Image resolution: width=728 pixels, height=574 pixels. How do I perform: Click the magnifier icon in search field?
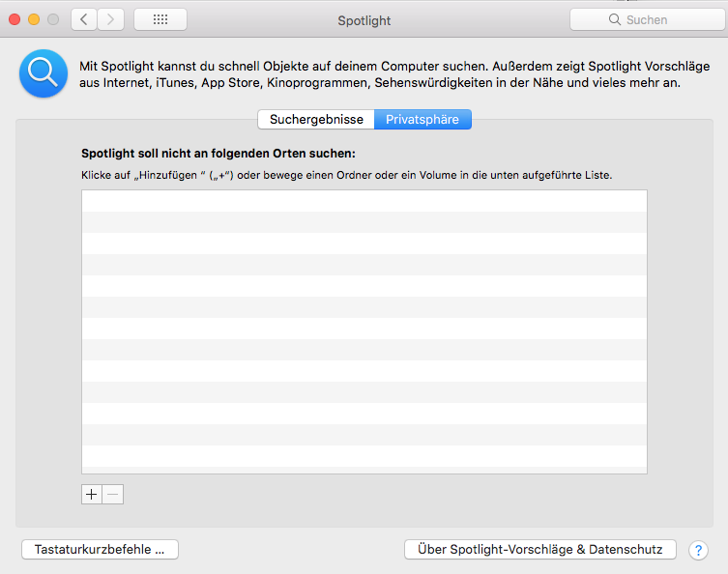[614, 19]
